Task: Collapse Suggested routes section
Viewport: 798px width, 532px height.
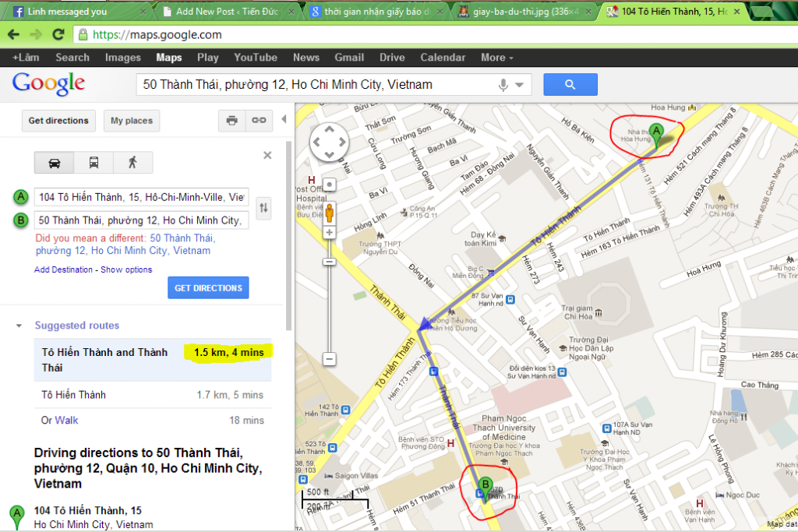Action: pos(19,326)
